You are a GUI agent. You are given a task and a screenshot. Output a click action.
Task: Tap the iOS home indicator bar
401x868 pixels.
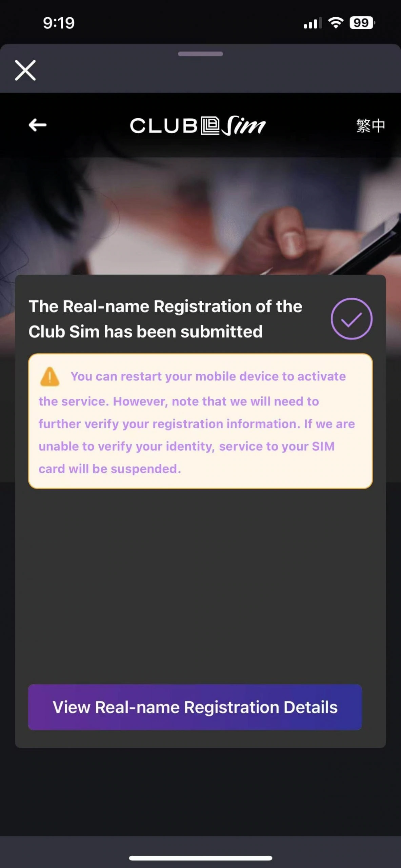[200, 858]
